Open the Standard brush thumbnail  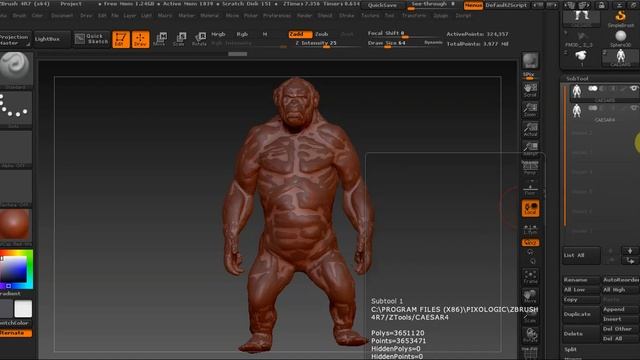click(16, 70)
